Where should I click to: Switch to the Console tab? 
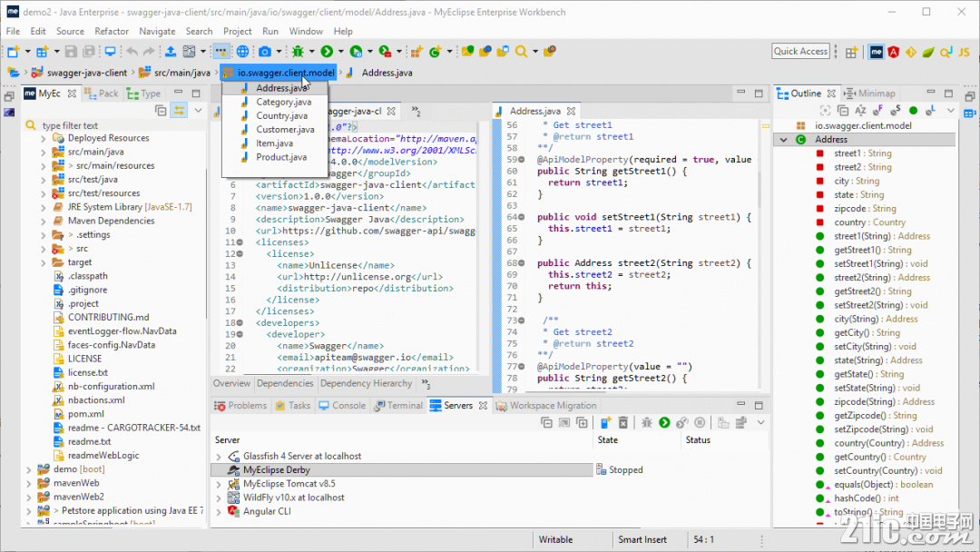coord(342,406)
